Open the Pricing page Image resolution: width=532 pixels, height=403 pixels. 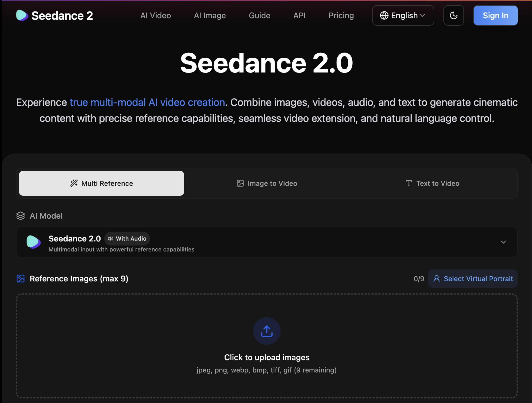(x=341, y=15)
